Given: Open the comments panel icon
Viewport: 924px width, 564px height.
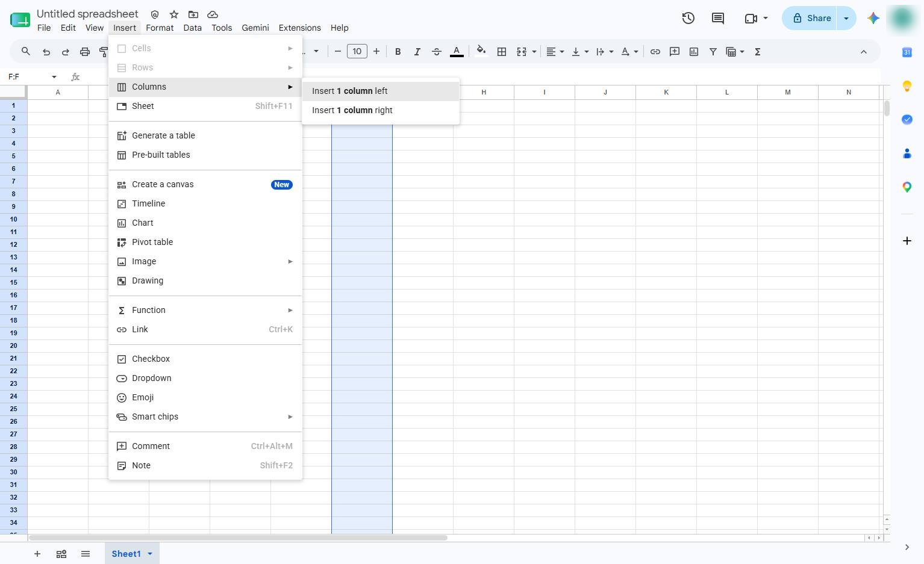Looking at the screenshot, I should [718, 18].
